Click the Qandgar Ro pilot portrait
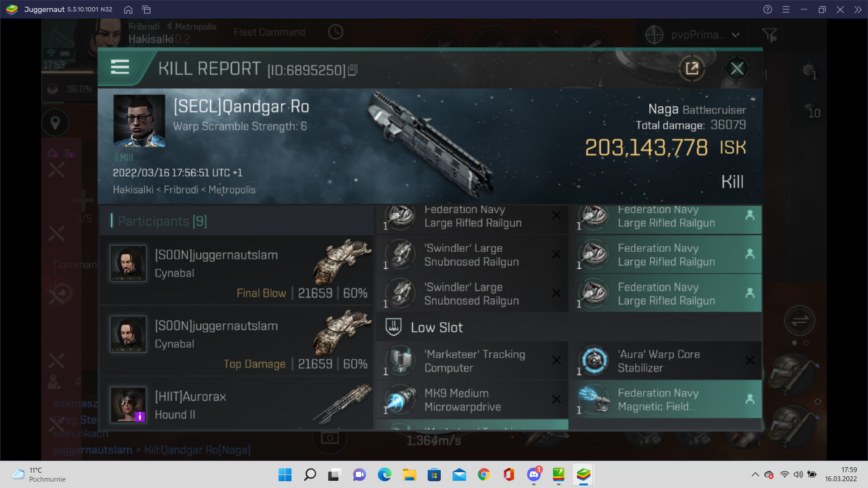The width and height of the screenshot is (868, 488). click(x=139, y=121)
